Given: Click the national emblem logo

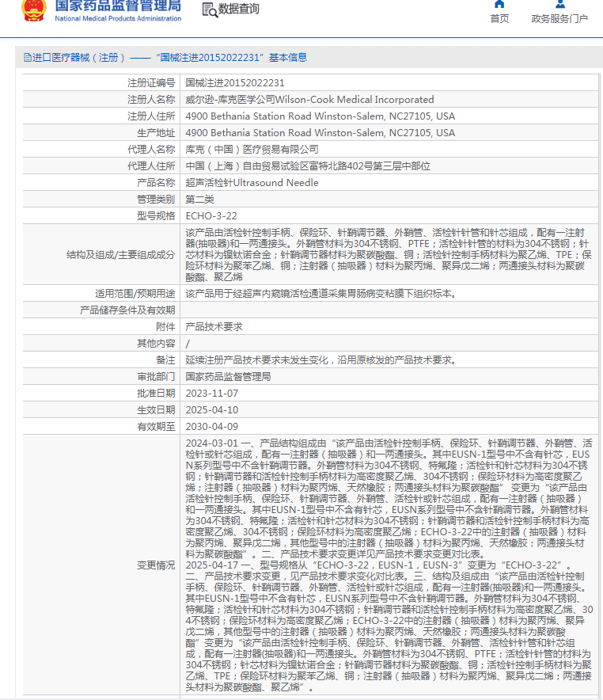Looking at the screenshot, I should [34, 11].
